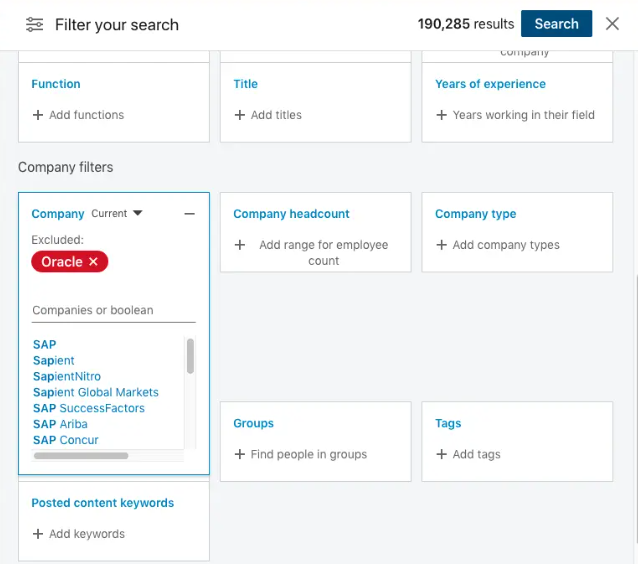638x564 pixels.
Task: Open the Company headcount filter heading
Action: (291, 214)
